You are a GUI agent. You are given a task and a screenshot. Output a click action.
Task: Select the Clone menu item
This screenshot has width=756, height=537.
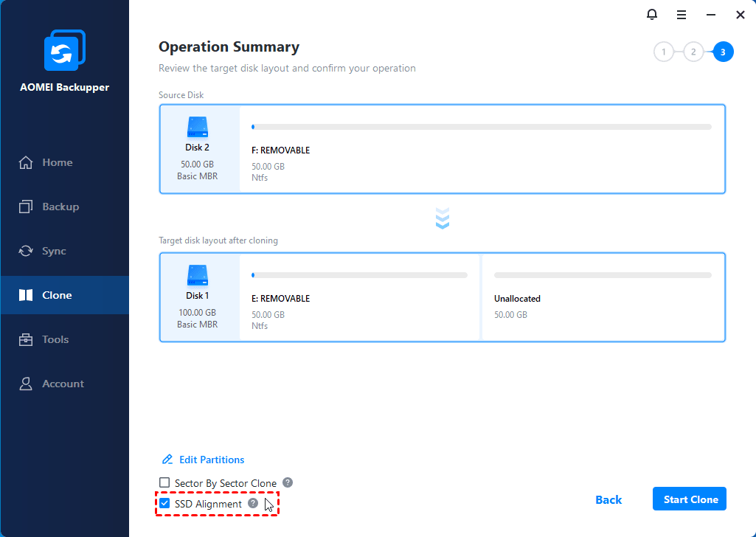coord(65,295)
